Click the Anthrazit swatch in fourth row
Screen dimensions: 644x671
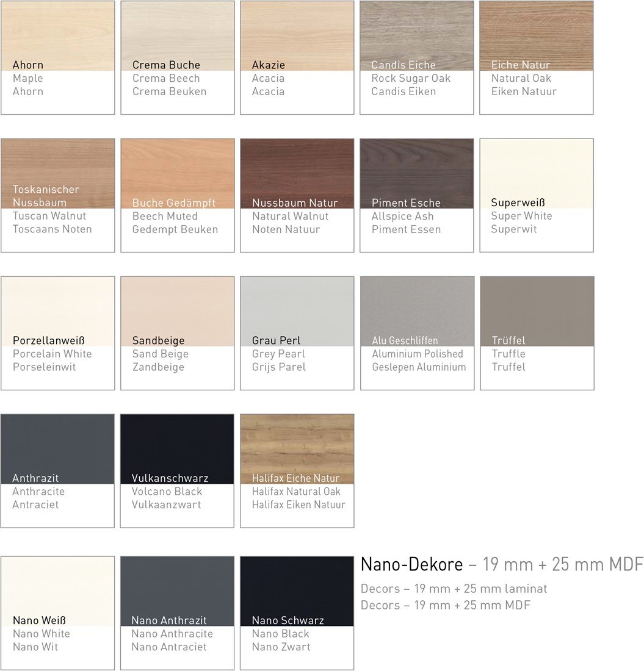point(57,448)
